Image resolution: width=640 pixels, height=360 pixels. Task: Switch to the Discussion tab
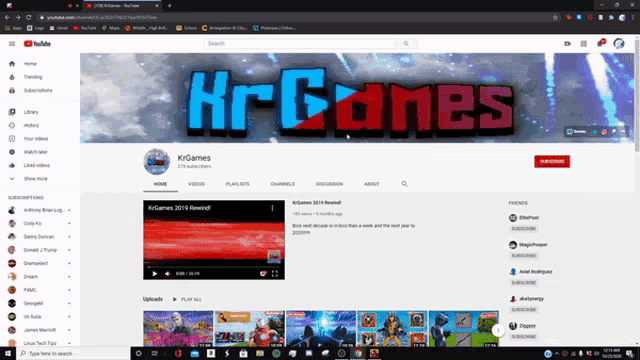click(329, 184)
